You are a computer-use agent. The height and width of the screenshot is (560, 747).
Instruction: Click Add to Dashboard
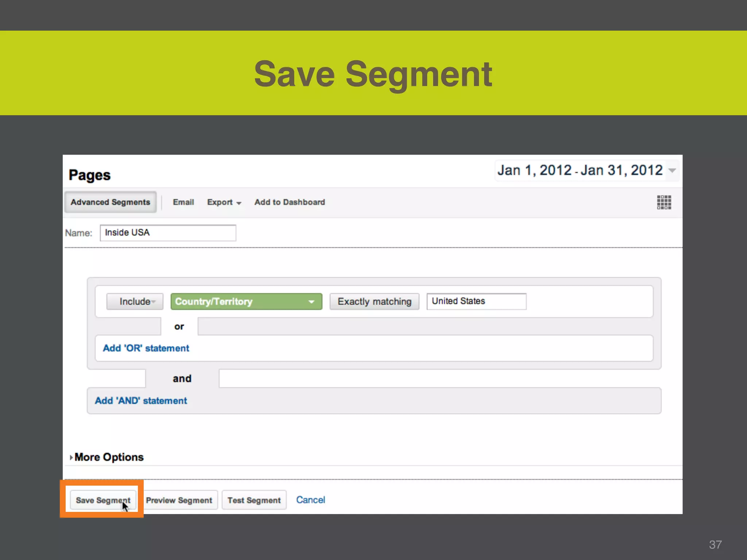tap(290, 202)
